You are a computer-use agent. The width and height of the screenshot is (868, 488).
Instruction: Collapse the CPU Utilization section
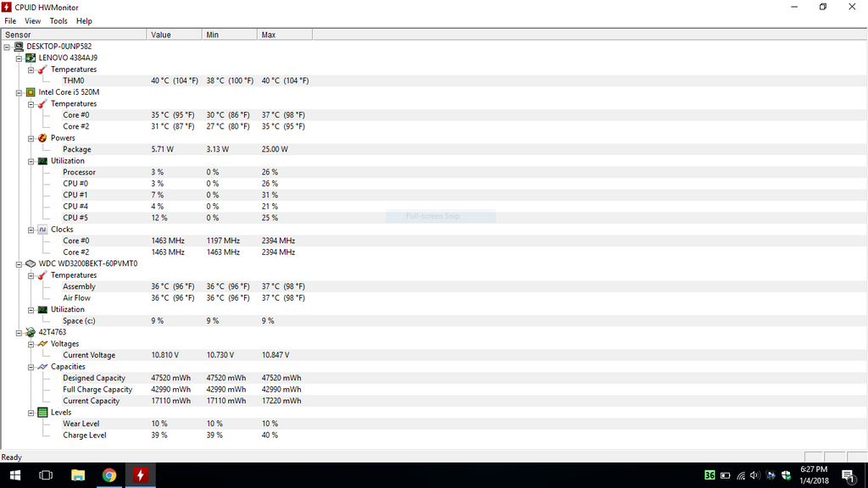[31, 162]
